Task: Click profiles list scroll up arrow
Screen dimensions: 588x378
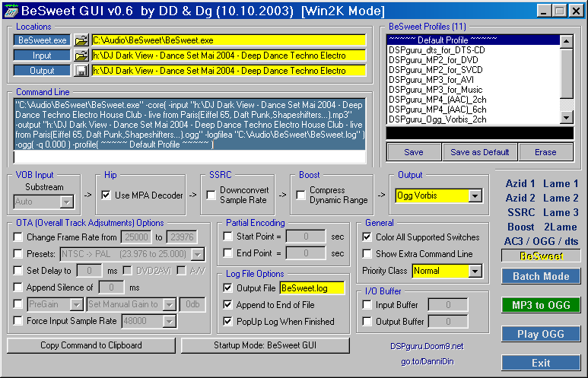Action: coord(567,41)
